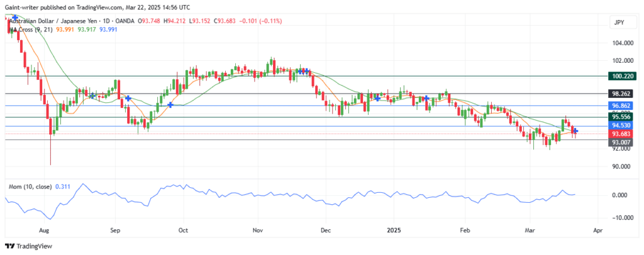Click the high value H94.212 in header

[x=174, y=21]
